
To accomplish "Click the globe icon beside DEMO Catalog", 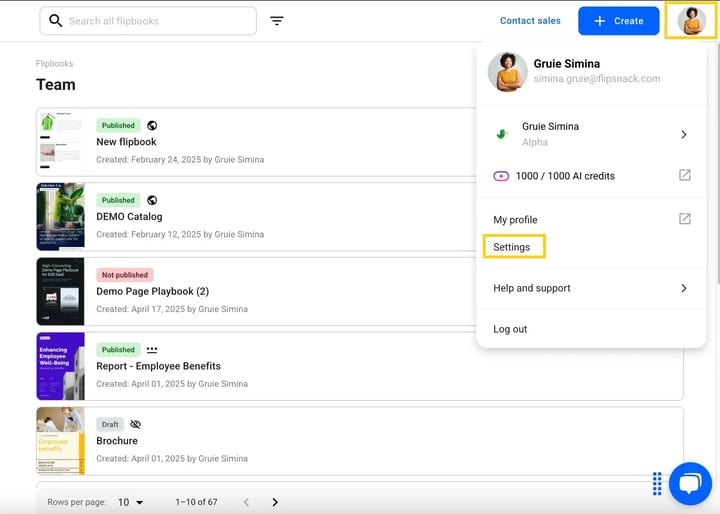I will (x=152, y=200).
